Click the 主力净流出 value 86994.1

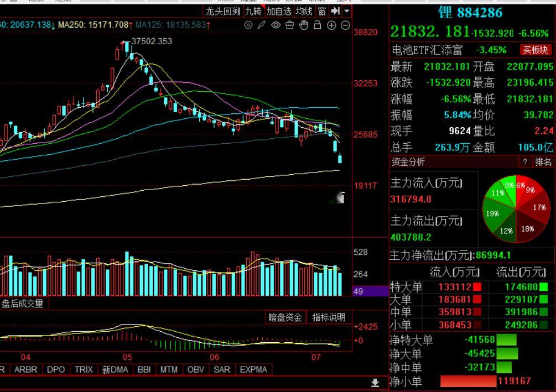493,255
